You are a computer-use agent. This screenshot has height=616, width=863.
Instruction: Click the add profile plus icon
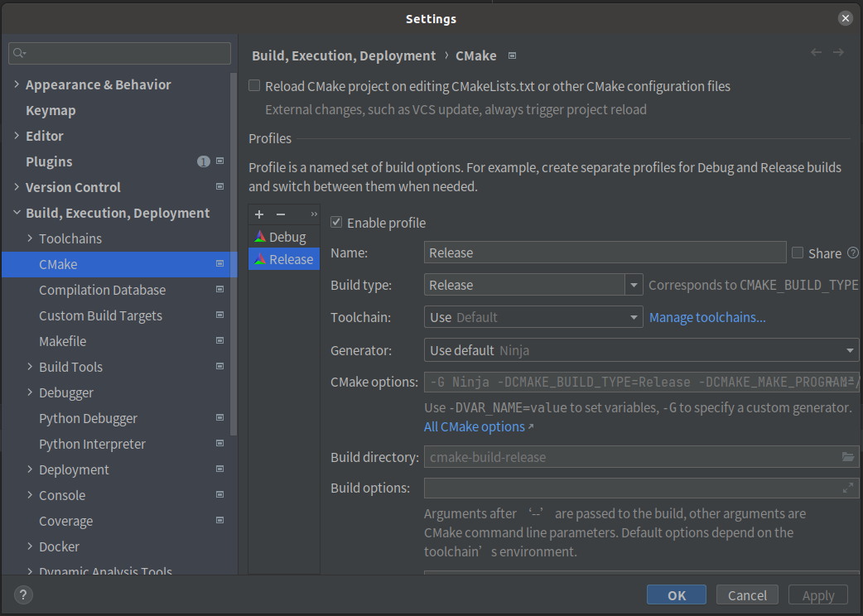(259, 214)
